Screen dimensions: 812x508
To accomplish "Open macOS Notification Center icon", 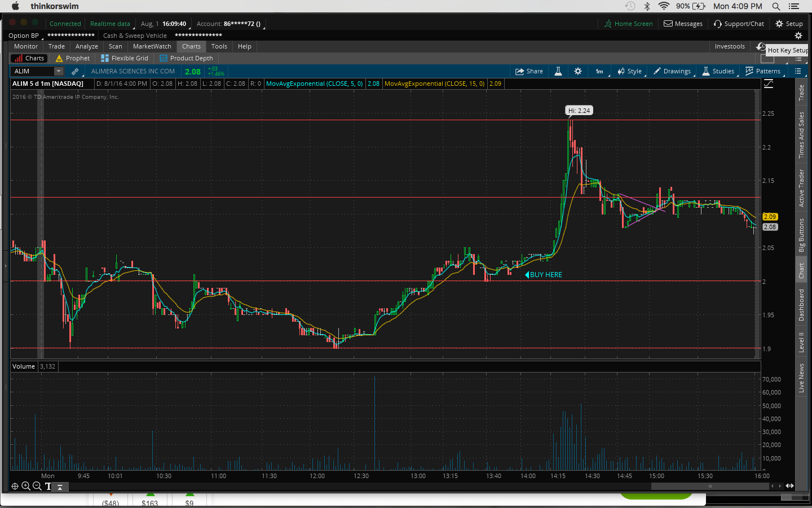I will [x=794, y=6].
